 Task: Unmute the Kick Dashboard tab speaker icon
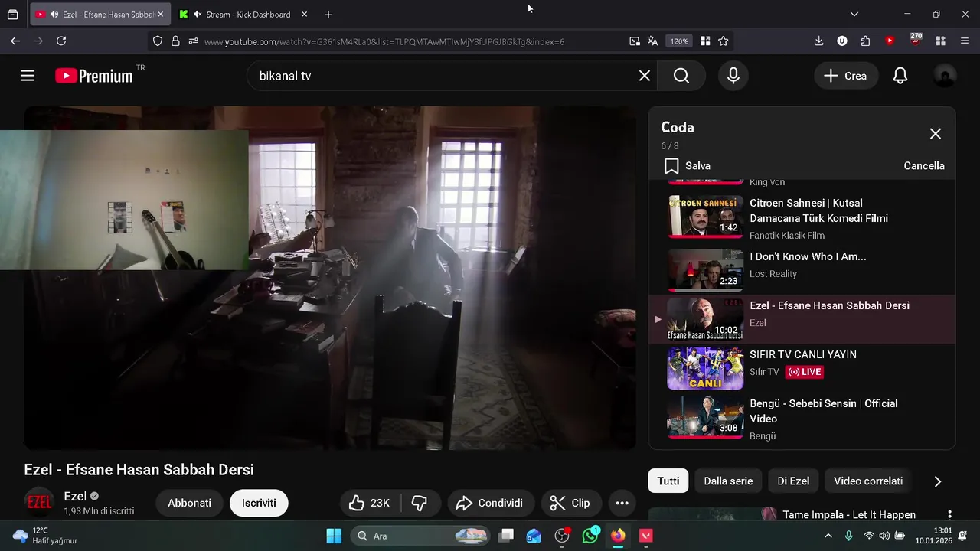click(x=198, y=15)
